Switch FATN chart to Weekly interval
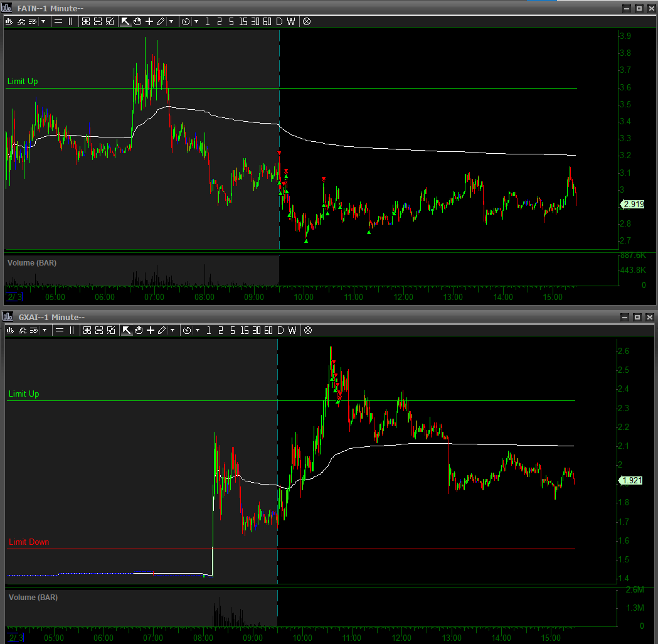Viewport: 658px width, 644px height. click(291, 21)
